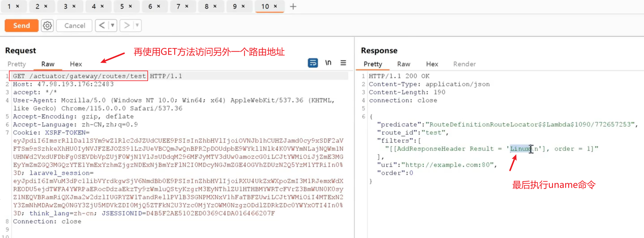Expand the forward history dropdown arrow
Image resolution: width=644 pixels, height=238 pixels.
[x=137, y=26]
